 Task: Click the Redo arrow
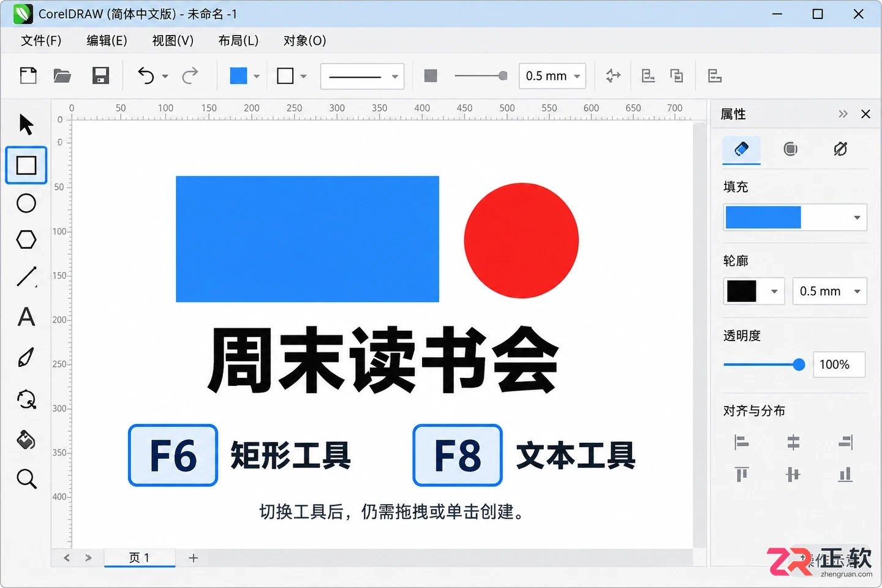click(190, 76)
